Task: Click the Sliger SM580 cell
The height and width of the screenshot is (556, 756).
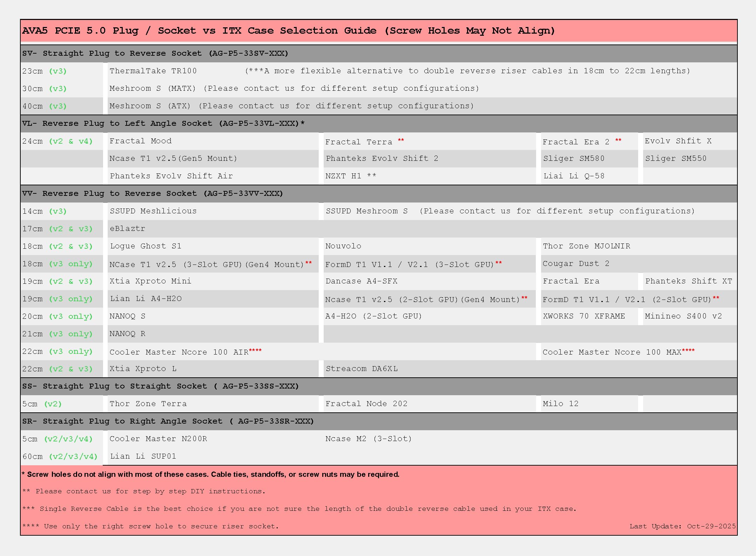Action: (574, 158)
